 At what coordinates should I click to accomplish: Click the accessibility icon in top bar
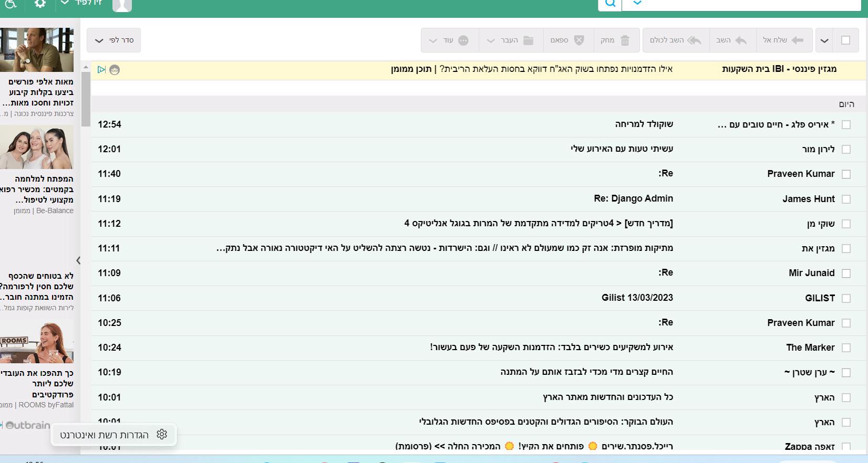pos(11,4)
